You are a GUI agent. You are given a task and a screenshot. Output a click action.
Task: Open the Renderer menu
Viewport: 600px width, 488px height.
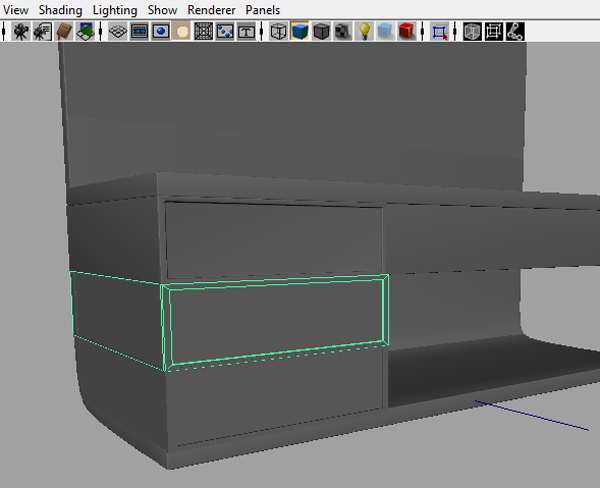(x=211, y=10)
